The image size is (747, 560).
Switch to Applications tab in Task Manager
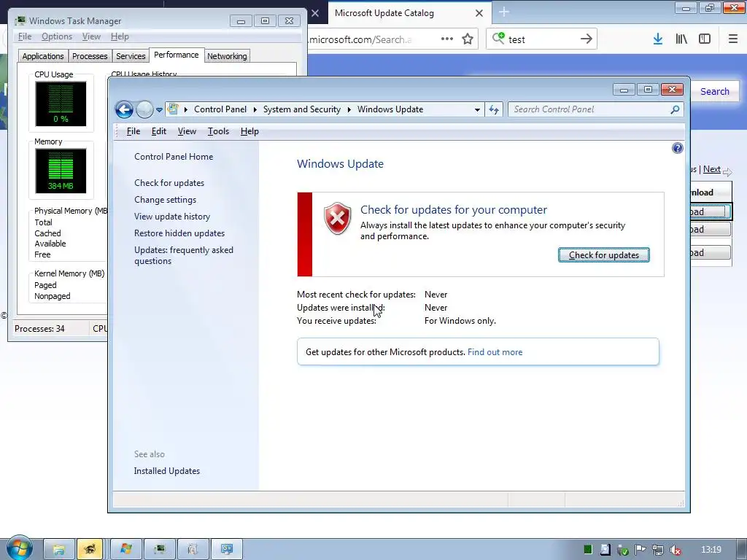coord(43,56)
